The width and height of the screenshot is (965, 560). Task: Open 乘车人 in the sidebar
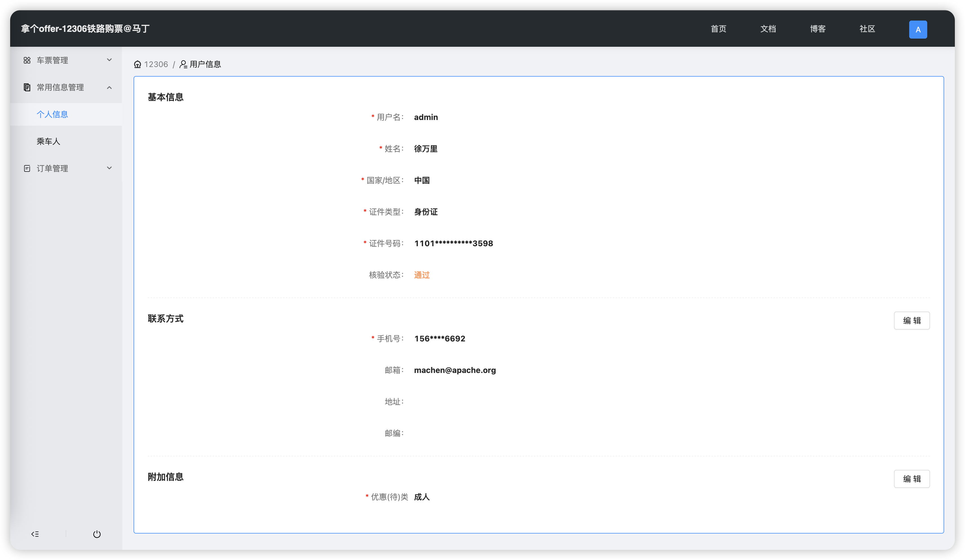pos(66,141)
